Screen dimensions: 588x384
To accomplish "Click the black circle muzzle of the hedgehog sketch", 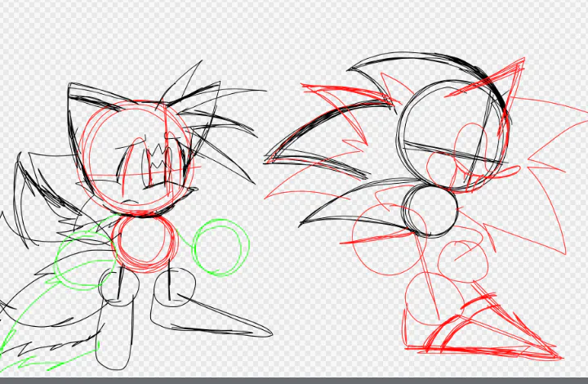I will click(x=430, y=210).
